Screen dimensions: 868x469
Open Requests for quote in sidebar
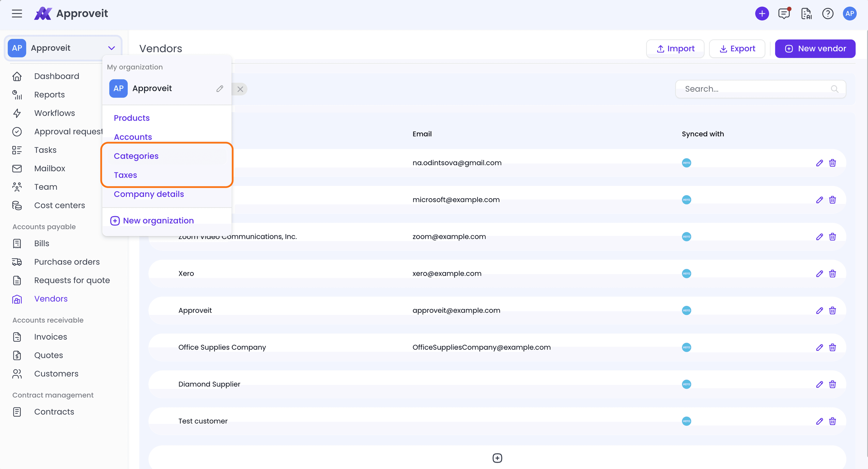pos(72,281)
